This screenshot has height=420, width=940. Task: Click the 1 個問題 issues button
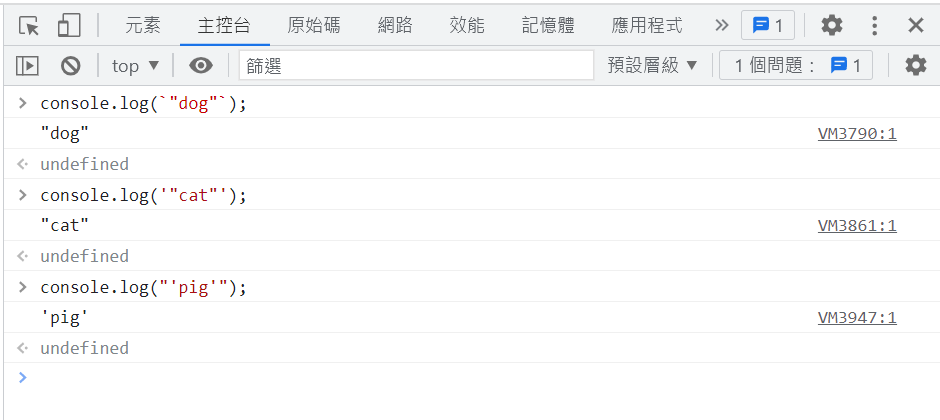pos(796,65)
